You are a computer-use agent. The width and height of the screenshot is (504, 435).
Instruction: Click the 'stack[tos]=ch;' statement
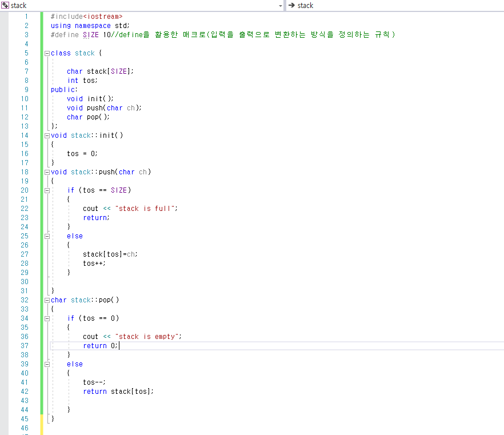tap(110, 254)
